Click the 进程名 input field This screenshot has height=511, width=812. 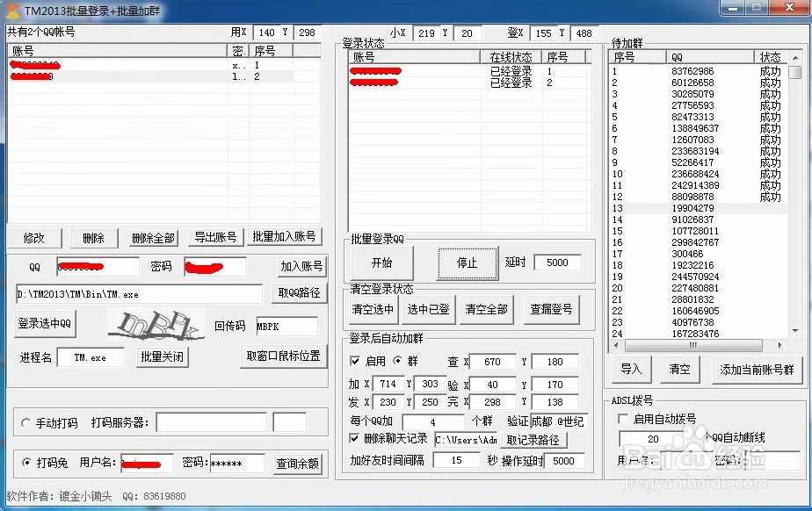[x=91, y=357]
